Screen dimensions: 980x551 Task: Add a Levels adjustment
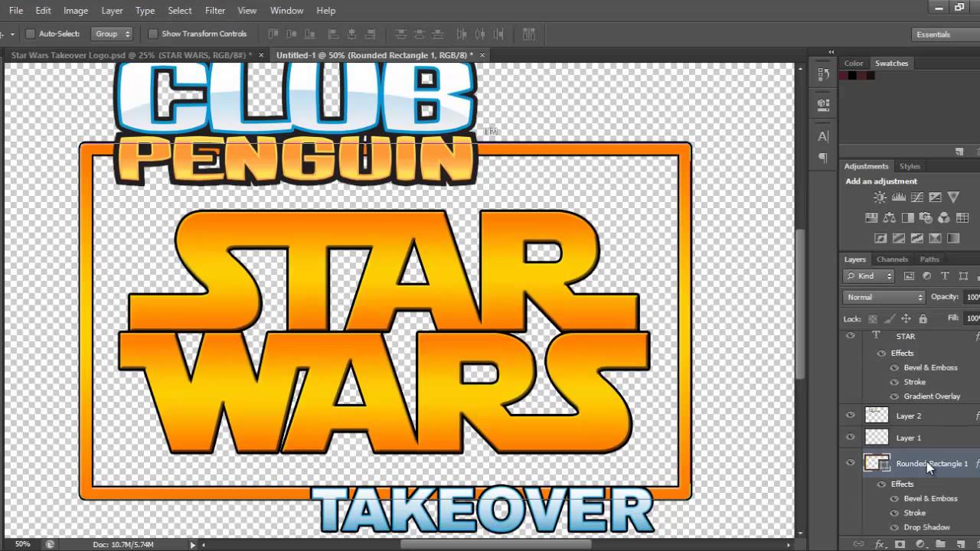coord(899,197)
